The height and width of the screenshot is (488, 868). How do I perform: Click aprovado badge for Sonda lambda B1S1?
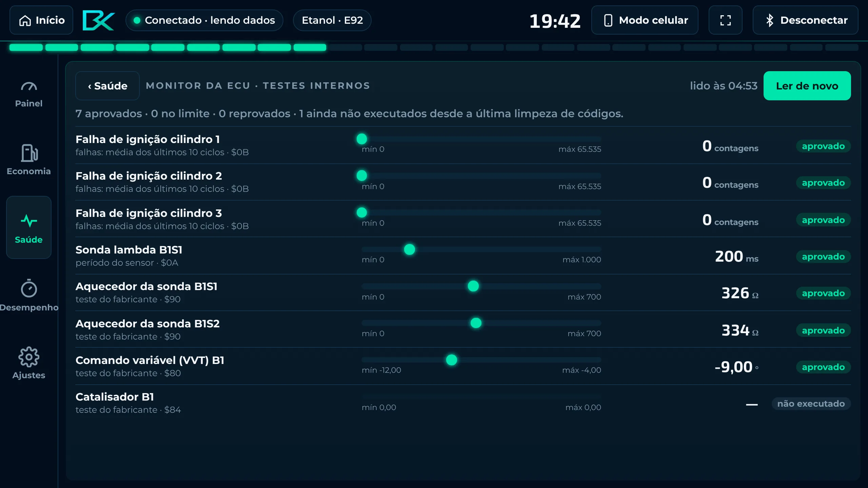click(x=823, y=257)
